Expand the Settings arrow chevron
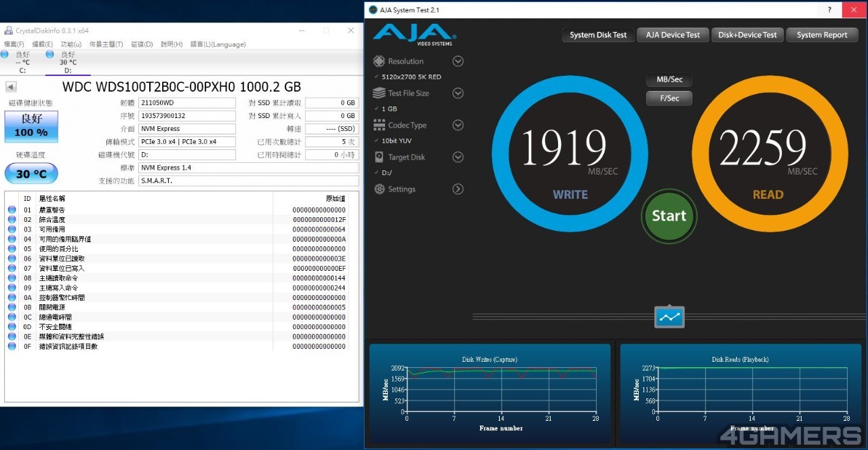 pyautogui.click(x=458, y=189)
